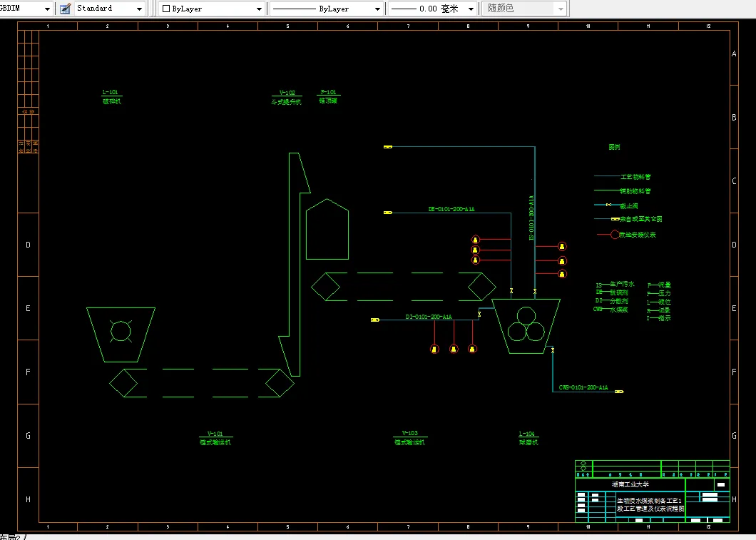756x540 pixels.
Task: Select the CWS—水煤浆 abbreviation entry
Action: click(x=611, y=310)
